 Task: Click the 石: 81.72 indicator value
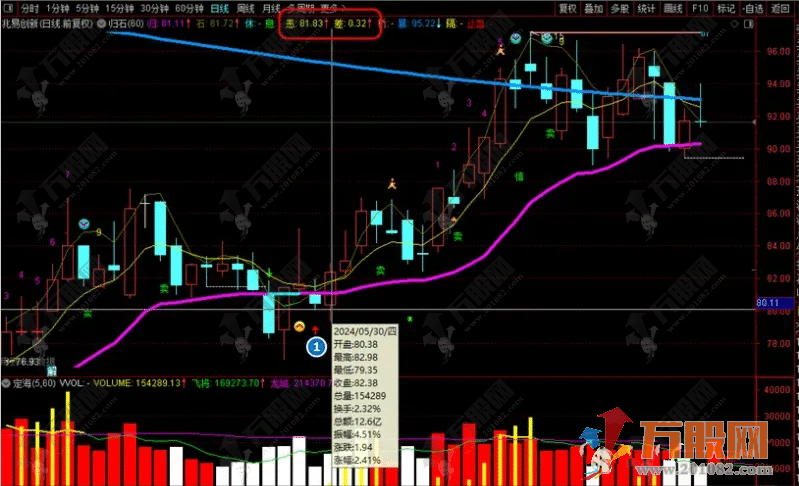pyautogui.click(x=217, y=24)
